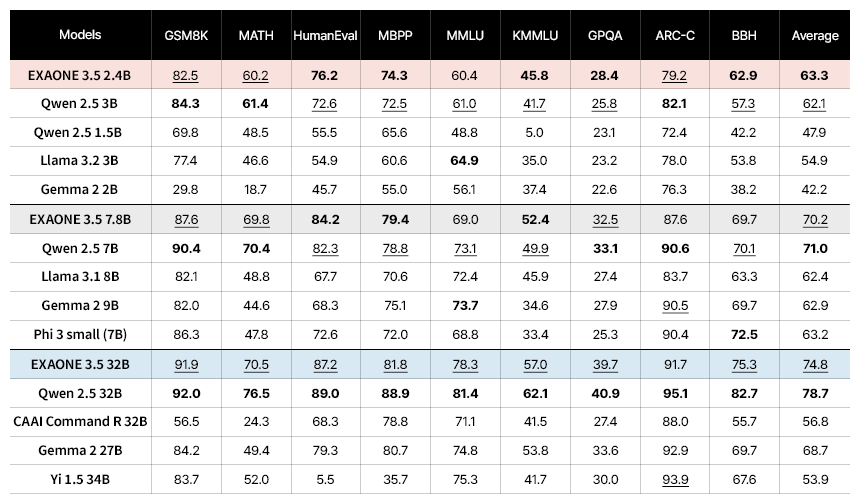
Task: Select the Models header cell
Action: (80, 35)
